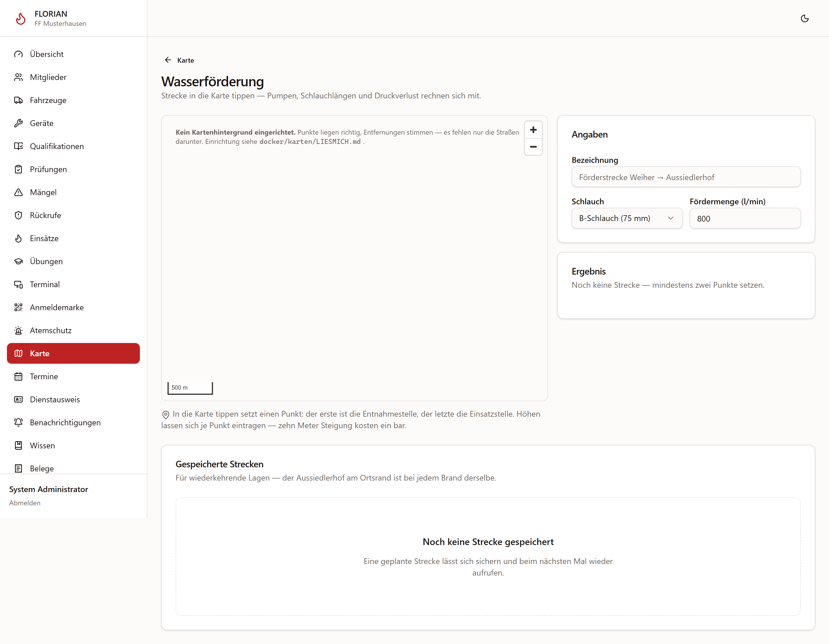Screen dimensions: 829x644
Task: Toggle dark mode with the moon icon
Action: (x=804, y=18)
